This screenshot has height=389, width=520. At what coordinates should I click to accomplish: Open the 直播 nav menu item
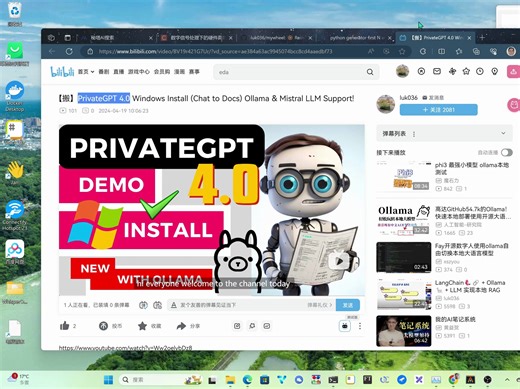119,71
